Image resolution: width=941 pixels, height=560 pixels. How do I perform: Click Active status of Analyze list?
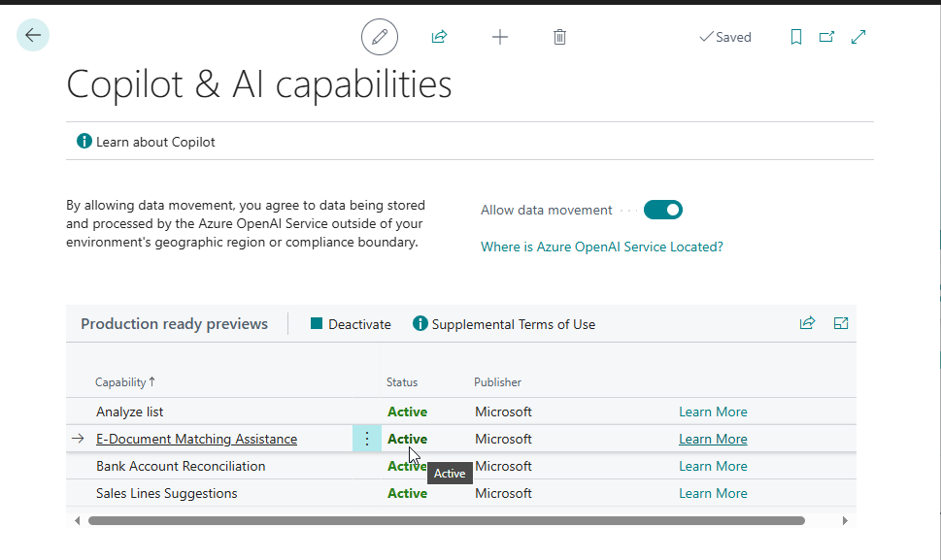click(408, 412)
